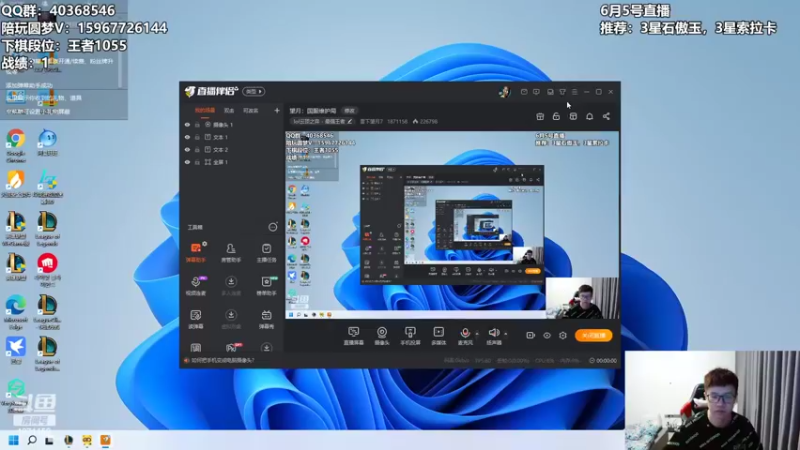
Task: Open the filter funnel icon in title bar
Action: 562,92
